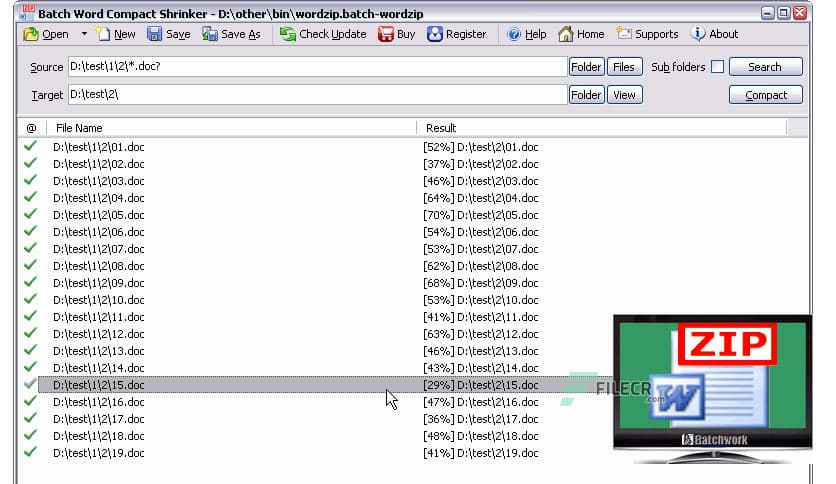Open a batch file with Open button
The image size is (836, 484).
[x=46, y=34]
